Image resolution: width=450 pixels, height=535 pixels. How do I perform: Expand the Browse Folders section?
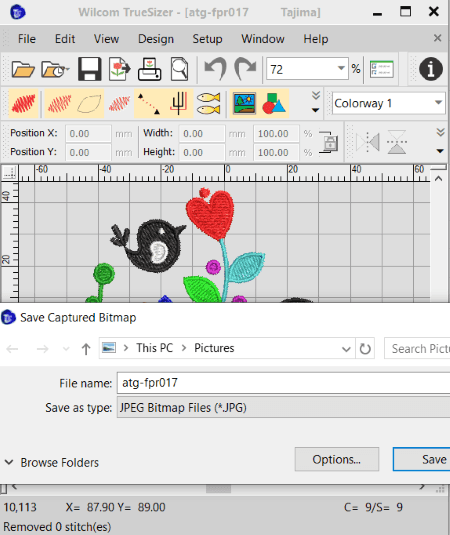(52, 462)
